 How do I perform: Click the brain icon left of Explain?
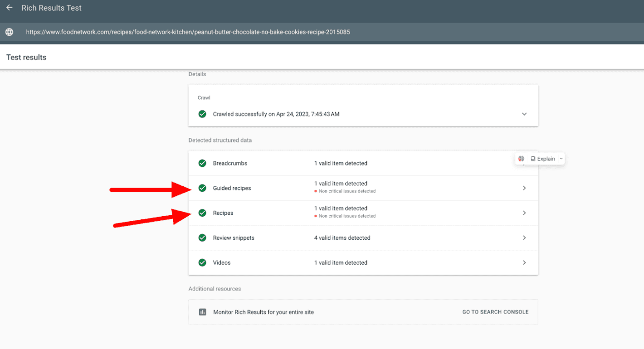click(x=522, y=159)
